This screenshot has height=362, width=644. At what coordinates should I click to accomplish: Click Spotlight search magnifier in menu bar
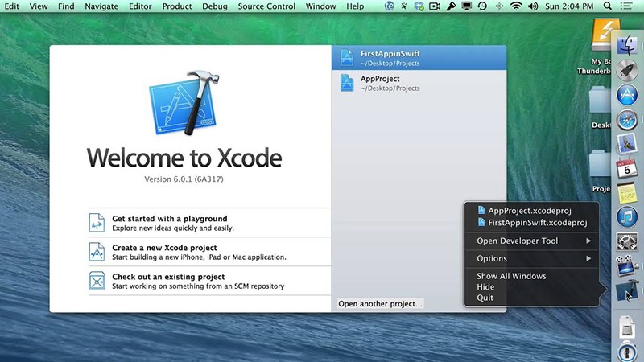[x=608, y=6]
